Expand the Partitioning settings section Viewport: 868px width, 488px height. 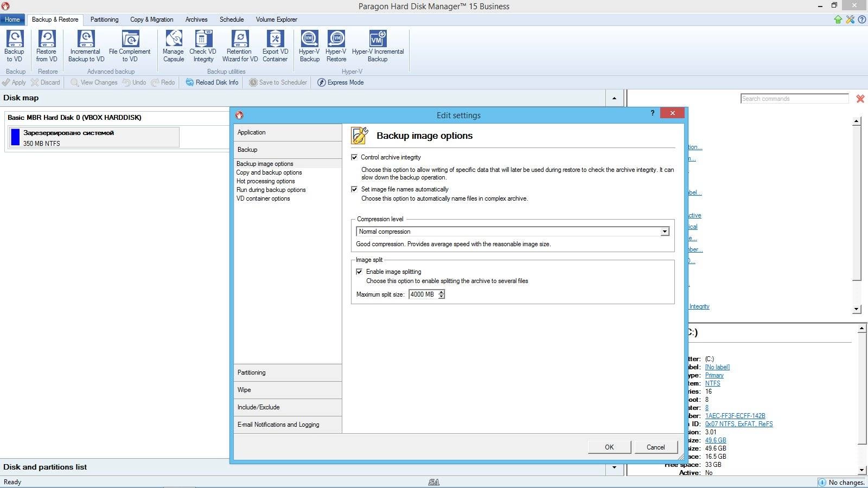pos(288,373)
